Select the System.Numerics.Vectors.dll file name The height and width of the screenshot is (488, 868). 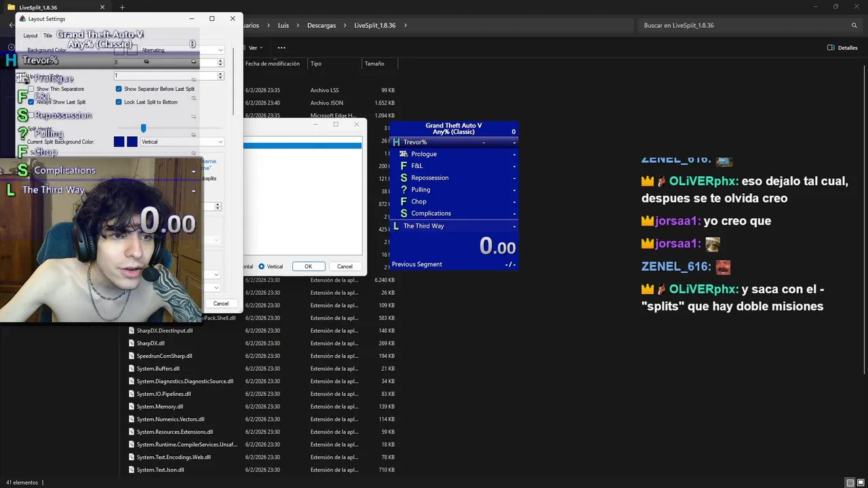click(x=170, y=419)
